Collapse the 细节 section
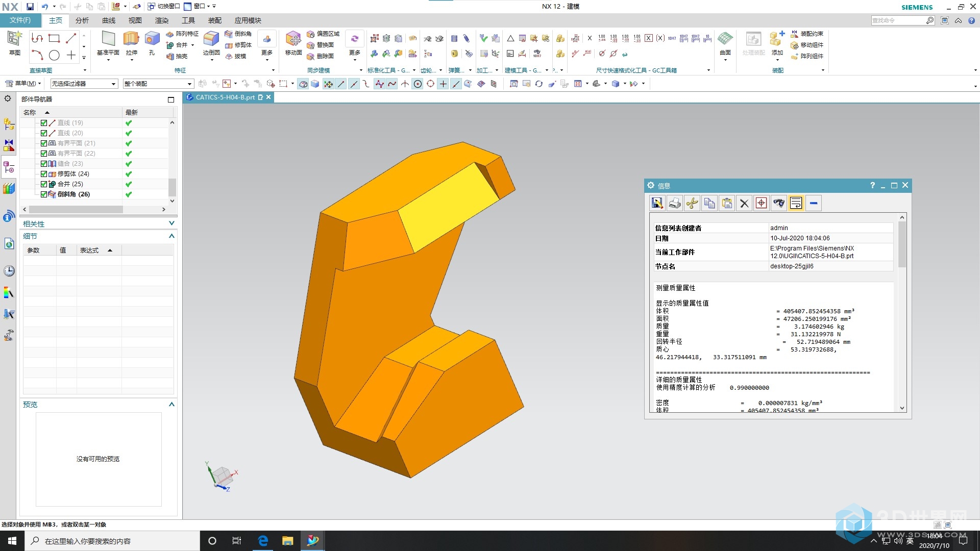This screenshot has height=551, width=980. click(171, 236)
